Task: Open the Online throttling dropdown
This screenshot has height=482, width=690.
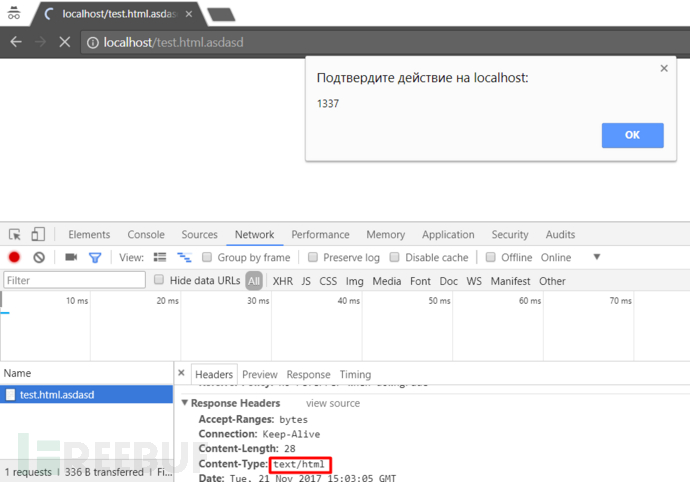Action: click(x=570, y=257)
